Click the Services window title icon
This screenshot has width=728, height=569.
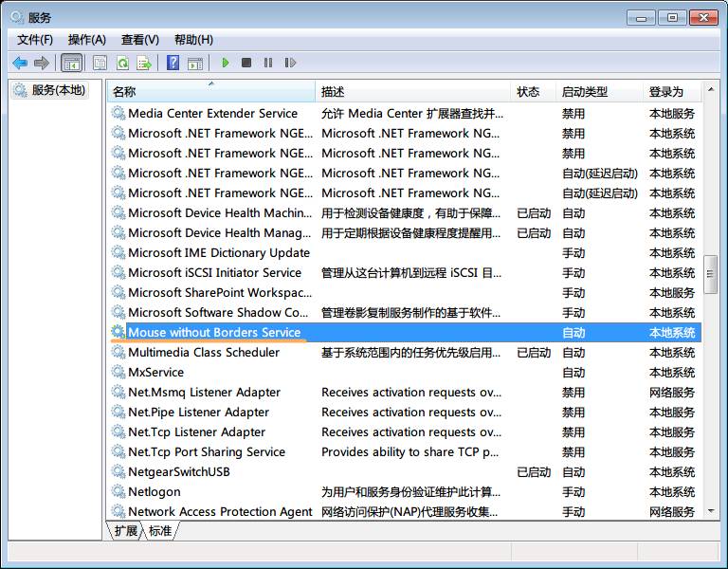point(17,18)
